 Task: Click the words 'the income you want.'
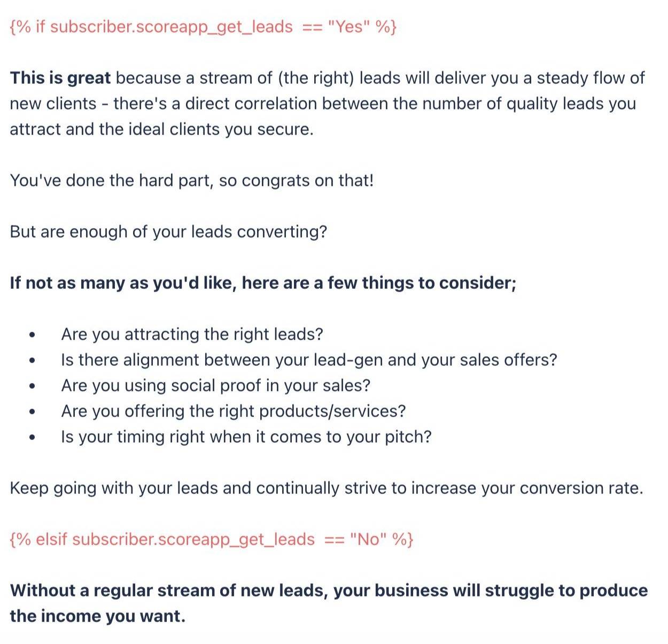pyautogui.click(x=98, y=616)
